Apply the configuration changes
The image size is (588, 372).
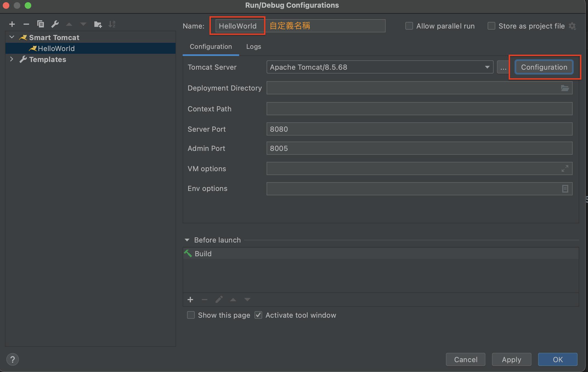tap(512, 359)
